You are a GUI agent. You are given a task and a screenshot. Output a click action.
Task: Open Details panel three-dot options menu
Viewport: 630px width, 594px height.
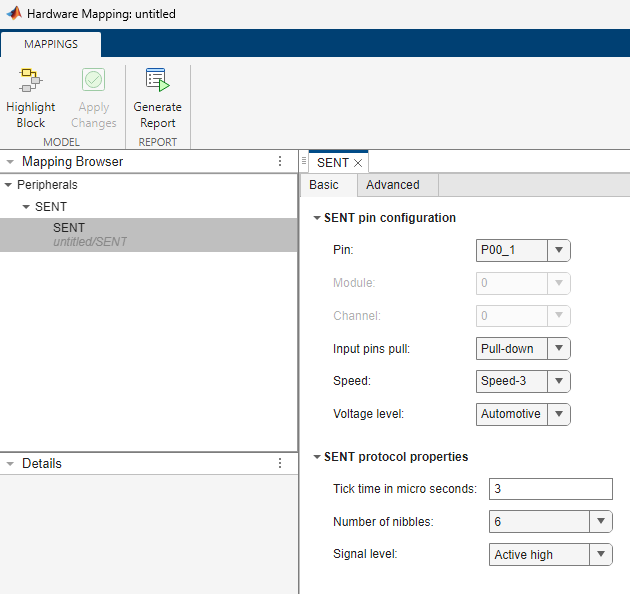pos(280,463)
